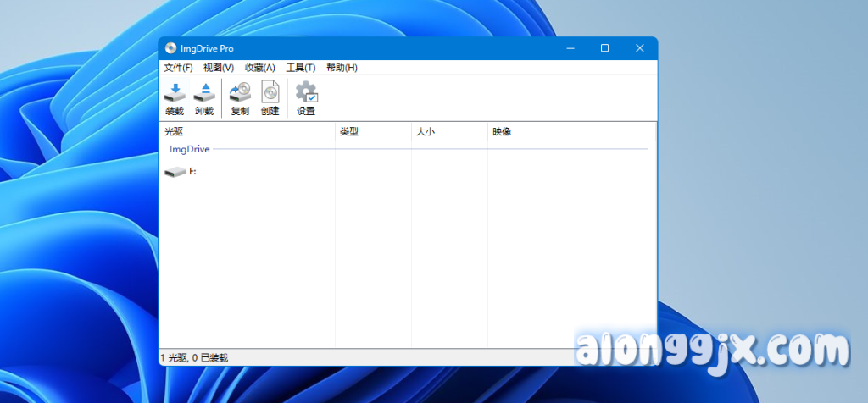
Task: Open the 文件(F) menu
Action: [x=178, y=68]
